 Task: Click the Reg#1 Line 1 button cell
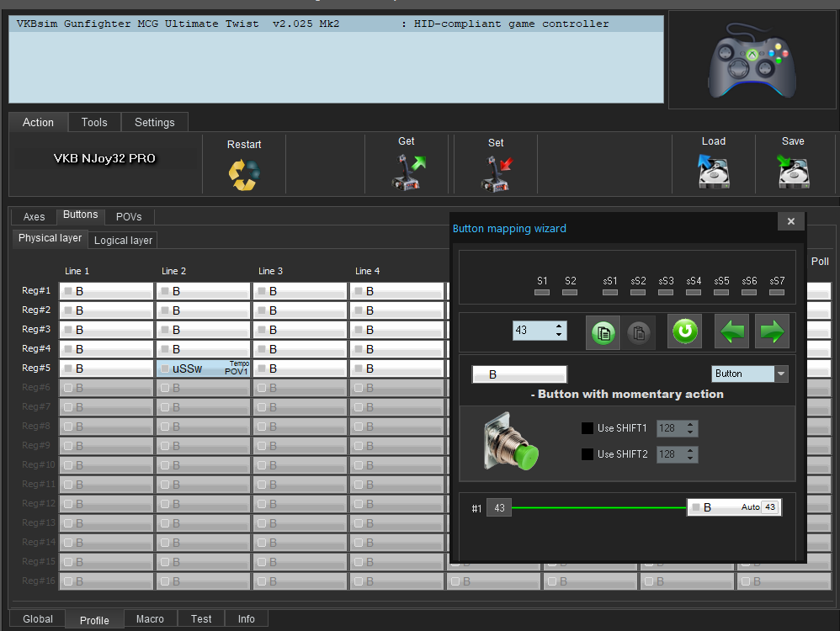click(x=106, y=291)
